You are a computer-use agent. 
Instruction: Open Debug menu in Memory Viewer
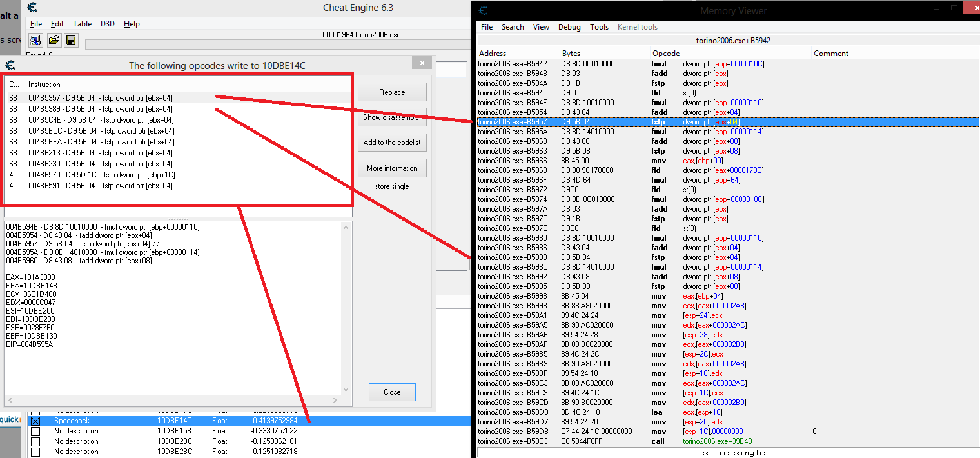coord(569,27)
